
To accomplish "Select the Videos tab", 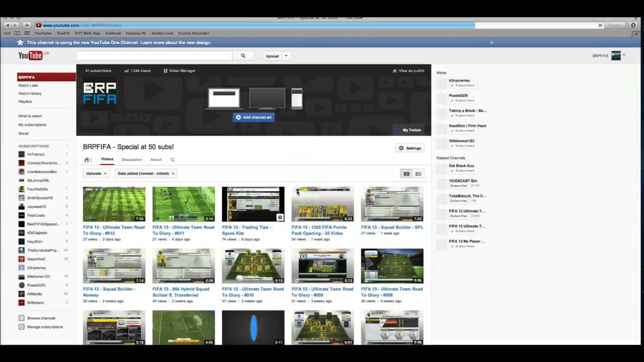I will [107, 159].
